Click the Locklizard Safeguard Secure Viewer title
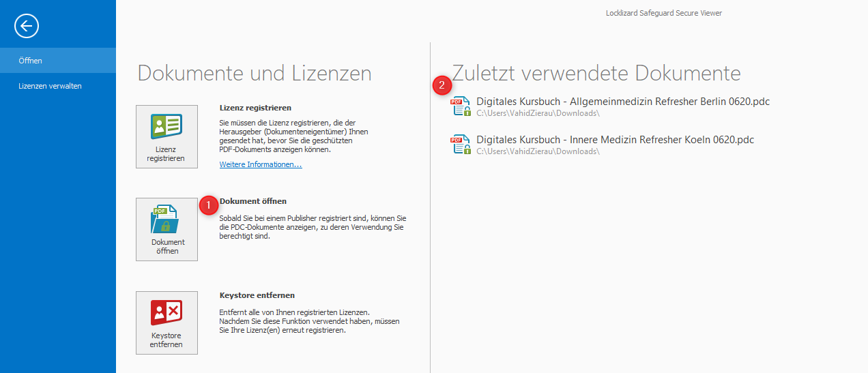The height and width of the screenshot is (373, 868). (x=664, y=13)
